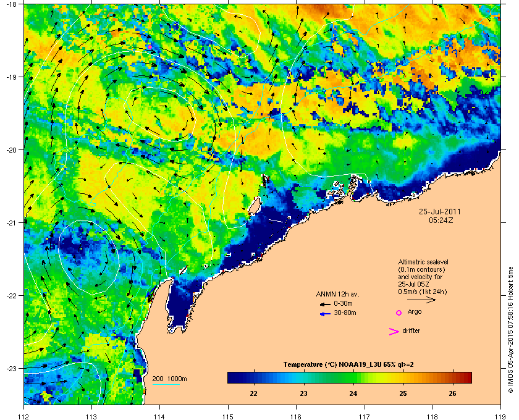Click the 'Temperature (°C) NOAA19_L3U' title
Screen dimensions: 519x420
point(348,365)
